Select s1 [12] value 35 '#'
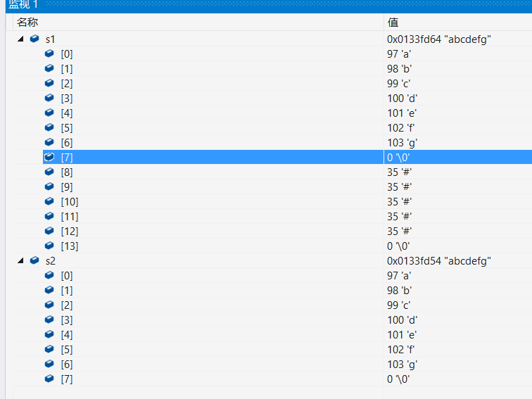532x399 pixels. click(x=399, y=232)
